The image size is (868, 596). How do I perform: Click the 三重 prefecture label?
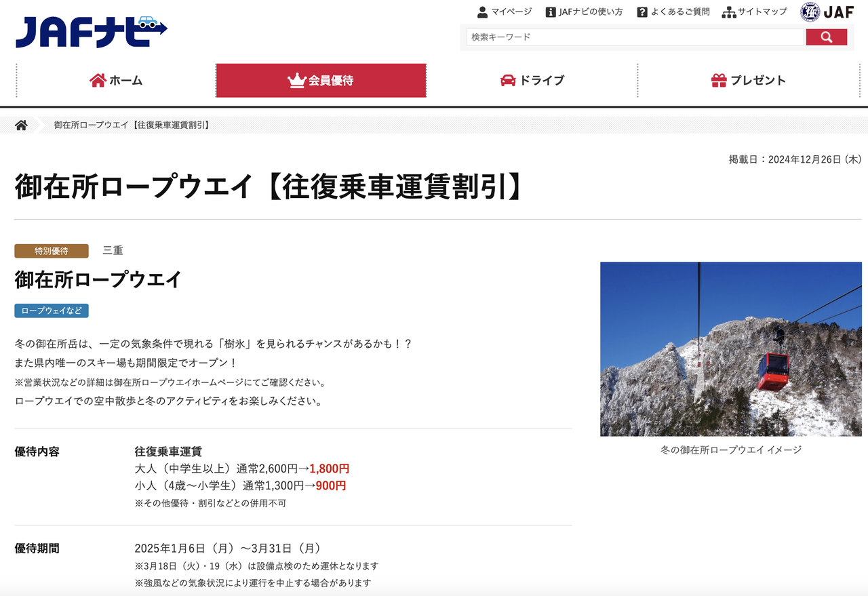pyautogui.click(x=113, y=250)
